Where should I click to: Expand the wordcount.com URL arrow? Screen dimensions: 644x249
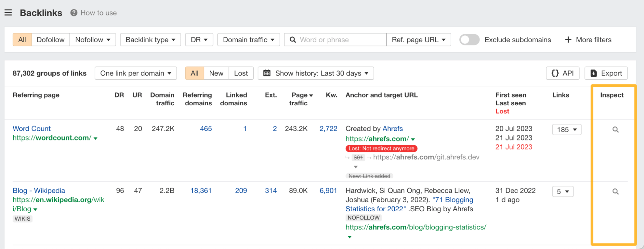[95, 139]
